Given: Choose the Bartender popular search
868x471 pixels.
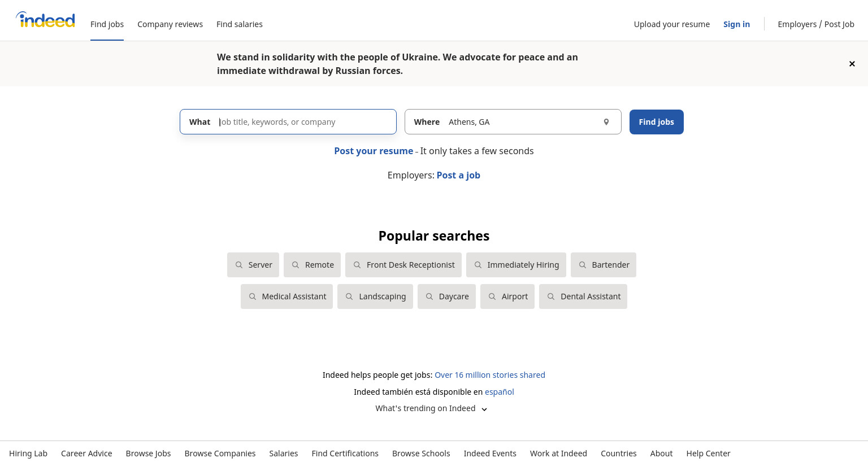Looking at the screenshot, I should tap(604, 265).
